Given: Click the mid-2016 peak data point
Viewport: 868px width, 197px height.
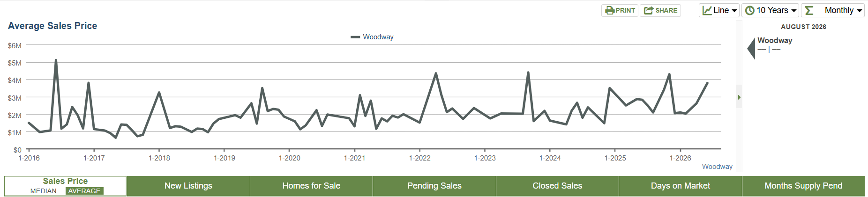Looking at the screenshot, I should coord(56,60).
